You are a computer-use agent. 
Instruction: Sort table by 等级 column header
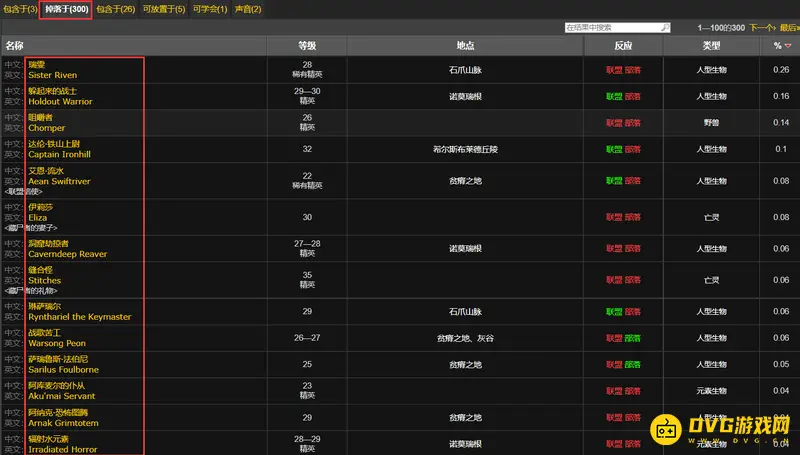click(x=307, y=45)
